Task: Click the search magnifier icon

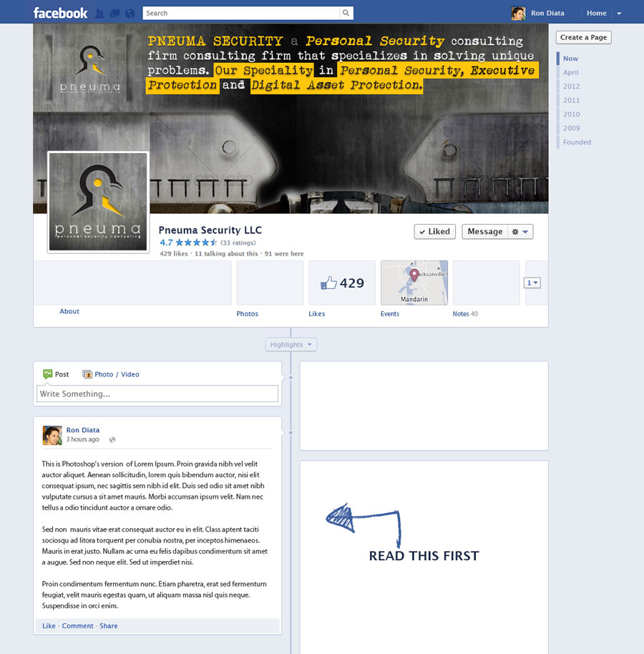Action: click(346, 13)
